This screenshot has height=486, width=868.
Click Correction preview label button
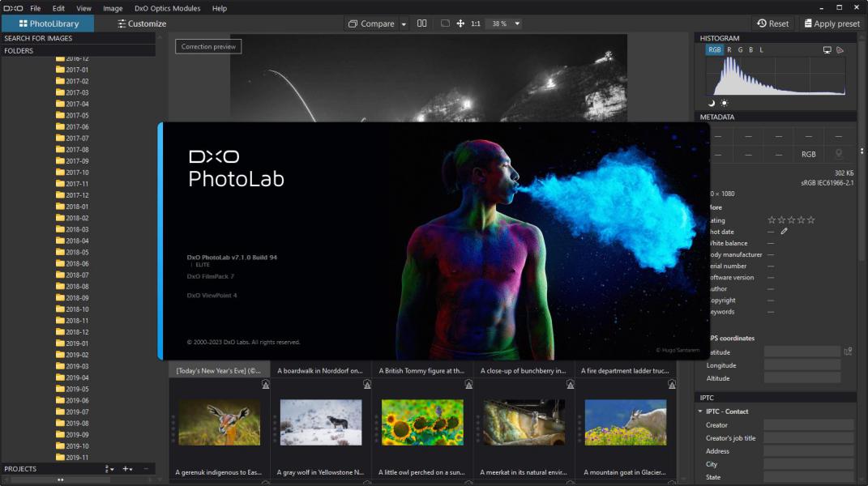coord(208,46)
